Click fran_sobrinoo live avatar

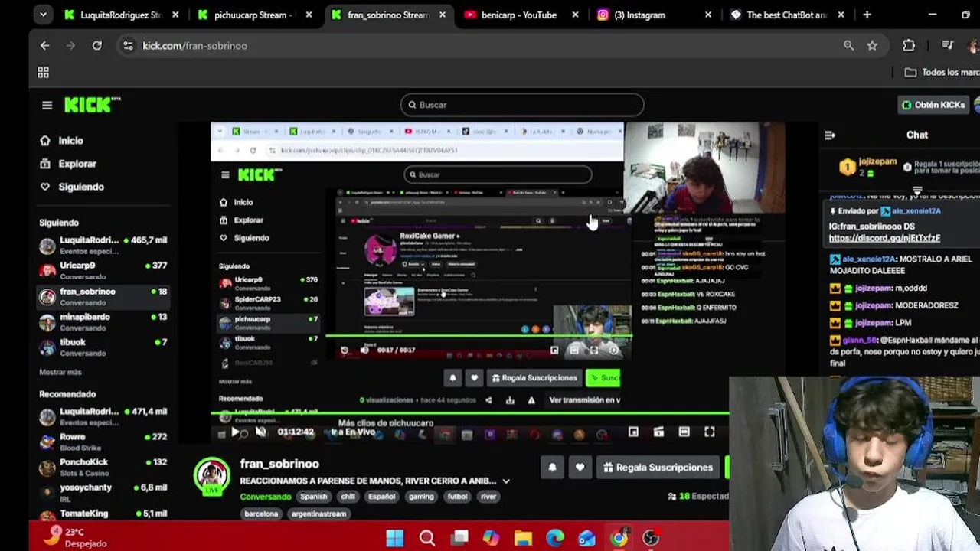click(x=212, y=477)
